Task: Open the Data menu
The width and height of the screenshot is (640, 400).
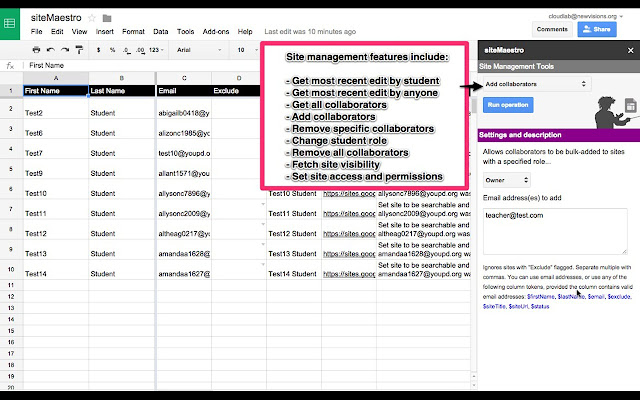Action: point(160,31)
